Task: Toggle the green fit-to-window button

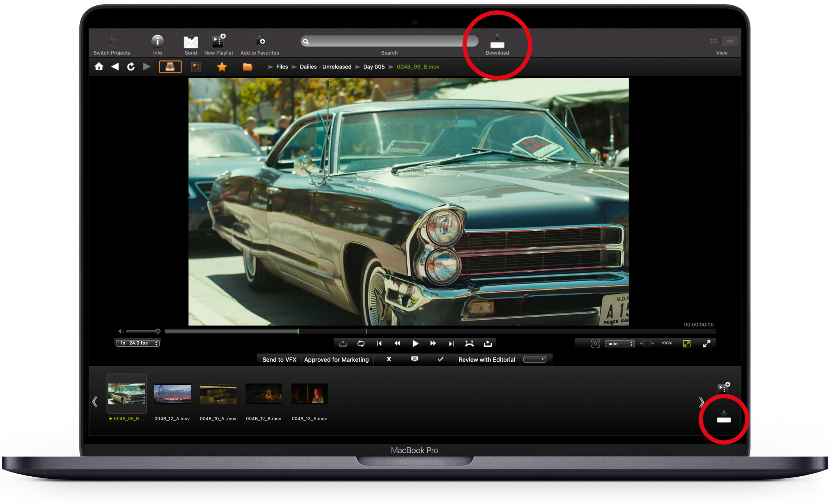Action: click(687, 344)
